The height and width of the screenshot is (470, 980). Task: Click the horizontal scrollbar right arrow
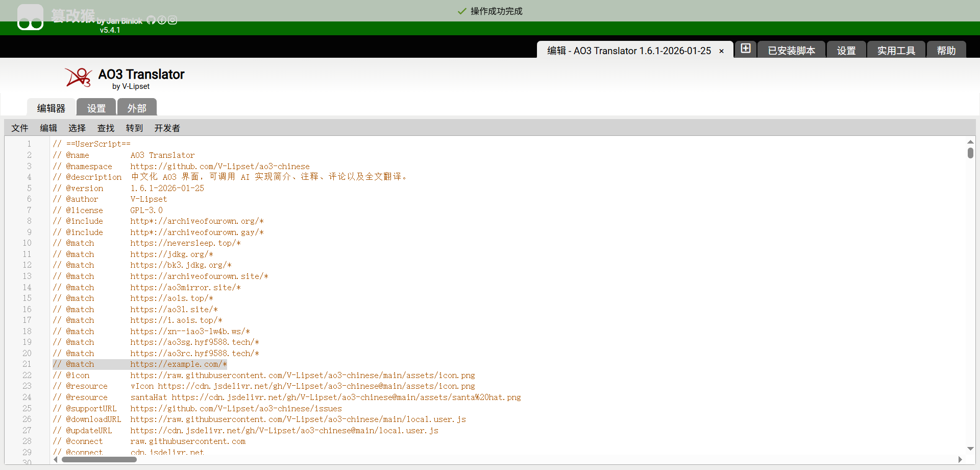click(x=960, y=459)
